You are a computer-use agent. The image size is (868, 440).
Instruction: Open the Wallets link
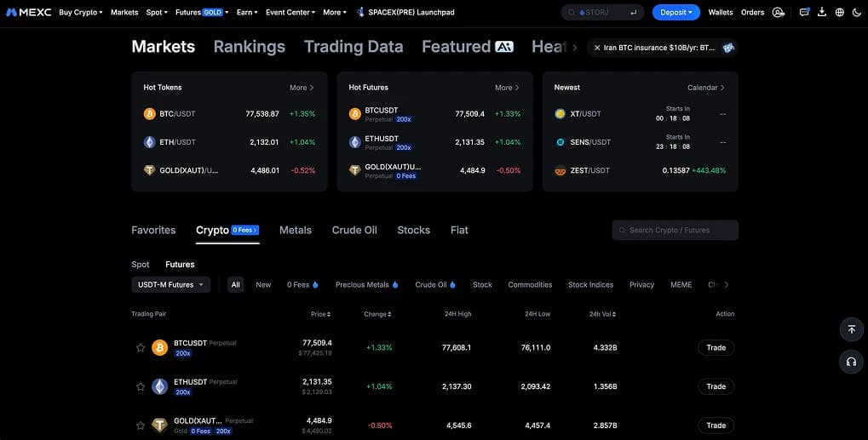click(720, 12)
